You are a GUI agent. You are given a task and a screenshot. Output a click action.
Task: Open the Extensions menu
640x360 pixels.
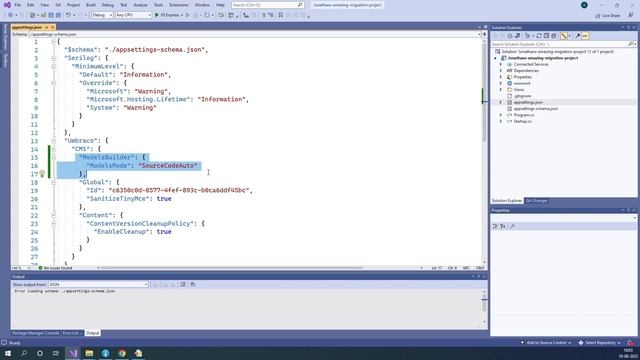179,5
